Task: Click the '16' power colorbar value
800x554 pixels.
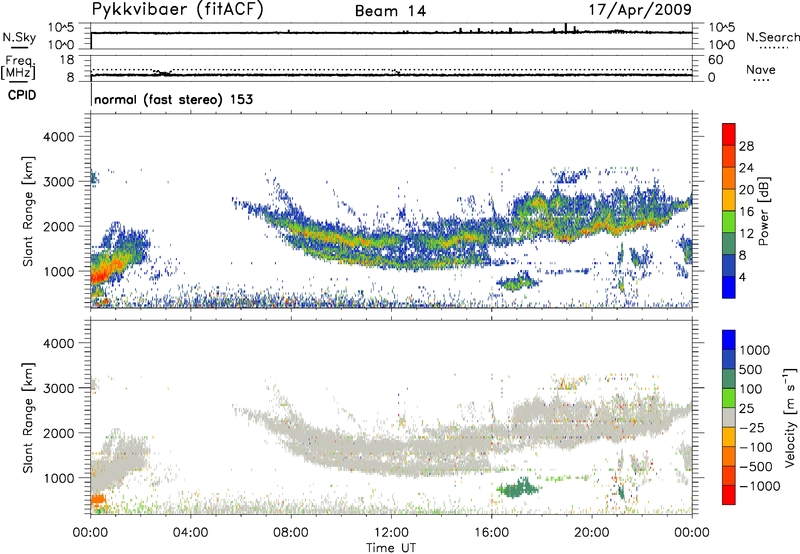Action: 746,212
